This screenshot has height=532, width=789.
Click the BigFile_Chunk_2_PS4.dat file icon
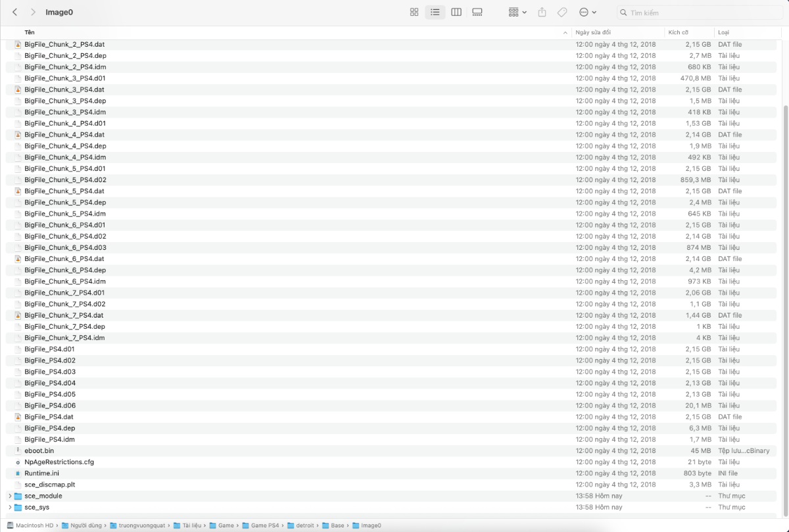click(18, 45)
